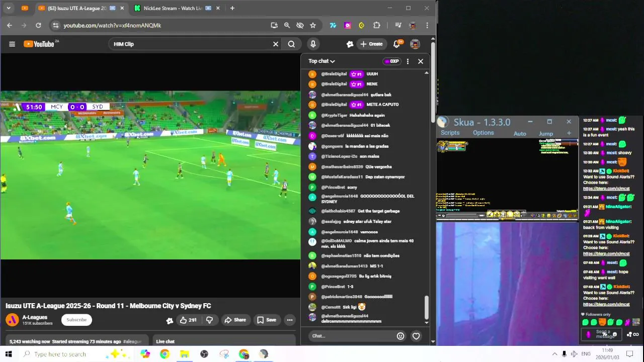Viewport: 644px width, 362px height.
Task: Open the tab search dropdown arrow
Action: click(9, 8)
